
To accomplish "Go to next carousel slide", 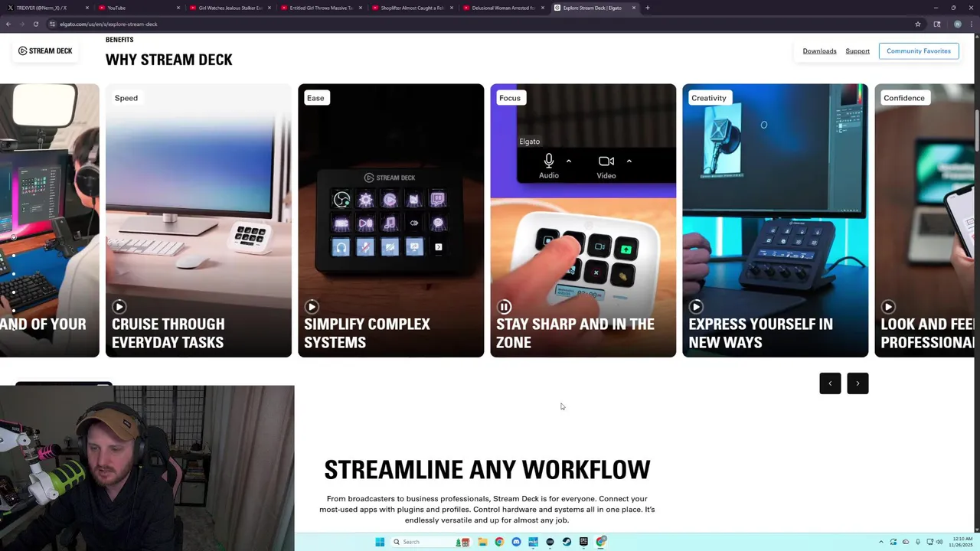I will pyautogui.click(x=857, y=383).
